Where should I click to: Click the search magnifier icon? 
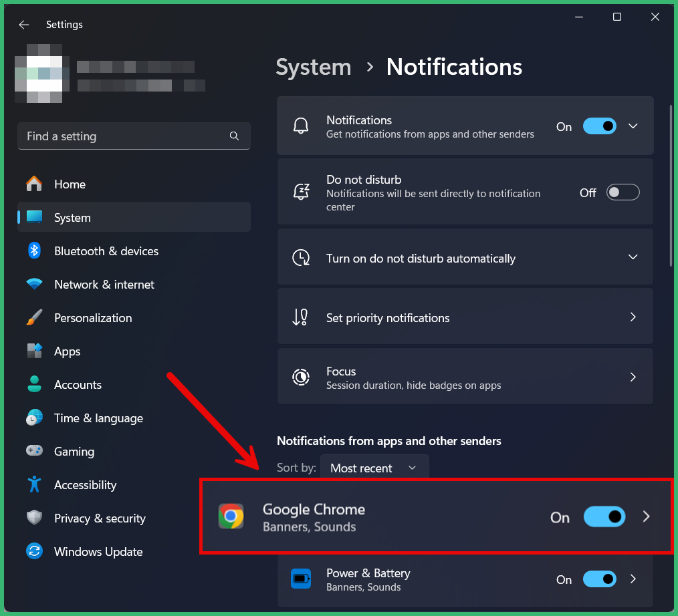(234, 136)
